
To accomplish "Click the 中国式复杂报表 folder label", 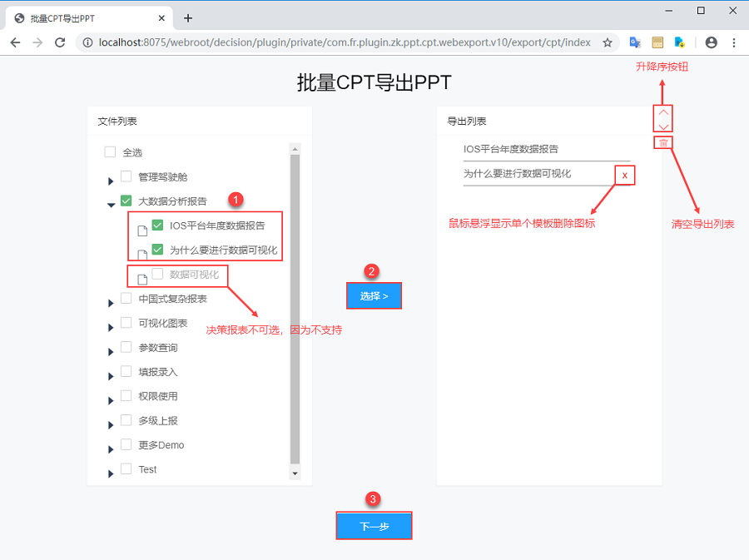I will 172,299.
